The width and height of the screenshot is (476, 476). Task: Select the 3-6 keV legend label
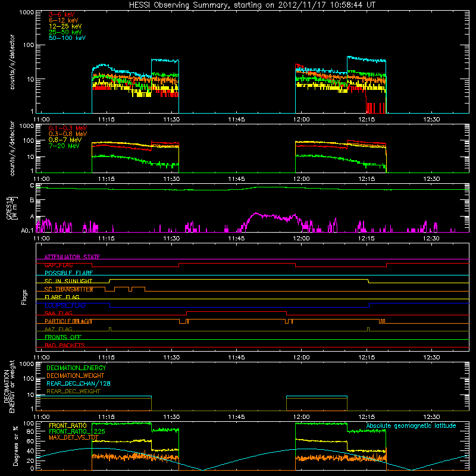61,14
